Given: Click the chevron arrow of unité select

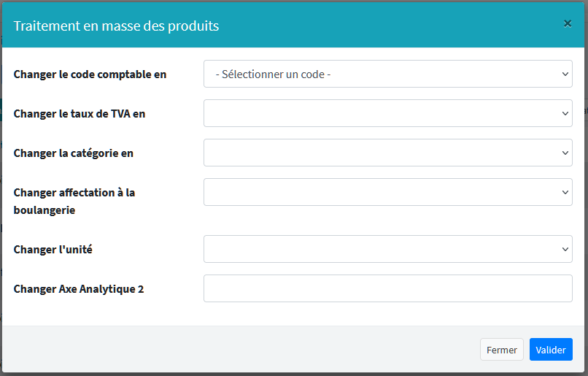Looking at the screenshot, I should (565, 249).
